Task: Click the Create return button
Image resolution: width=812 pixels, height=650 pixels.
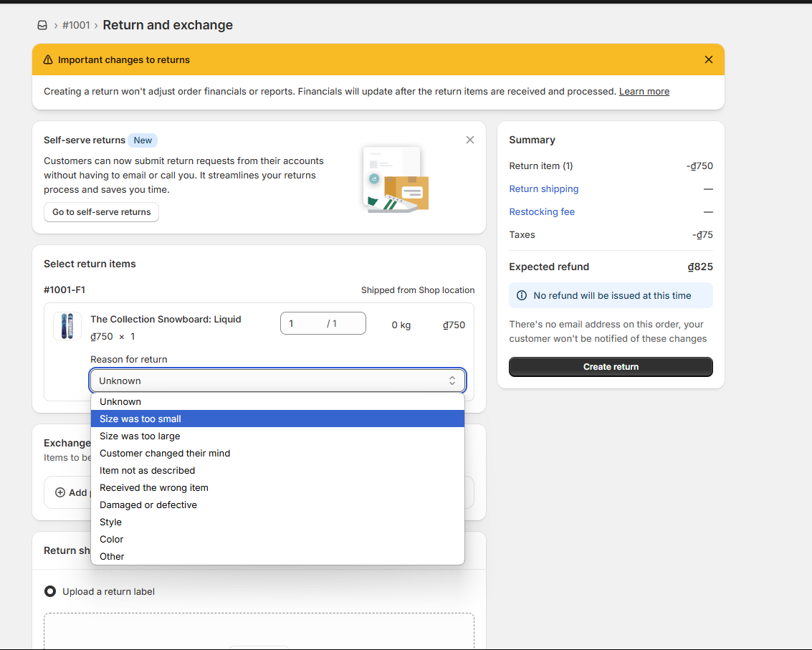Action: (x=611, y=367)
